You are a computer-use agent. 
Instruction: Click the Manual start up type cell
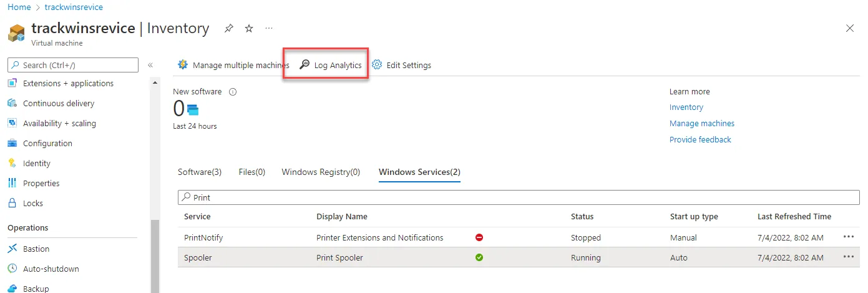click(683, 237)
